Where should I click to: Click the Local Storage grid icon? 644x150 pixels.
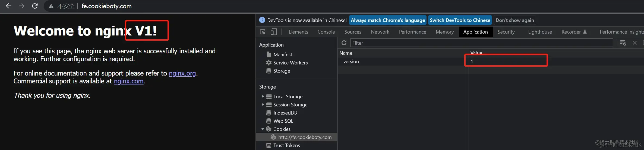pos(269,96)
